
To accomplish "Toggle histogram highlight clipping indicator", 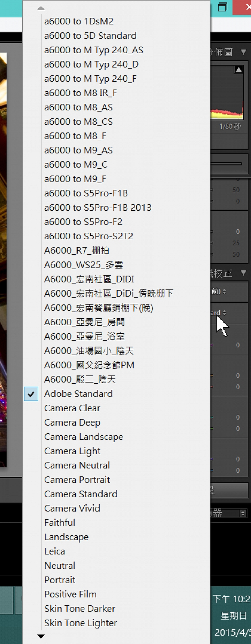I will 238,70.
